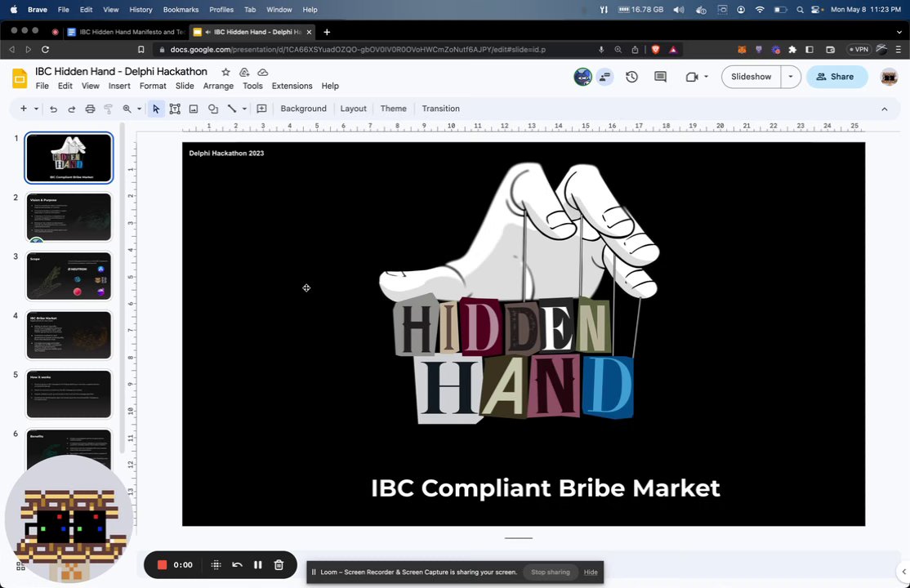Select slide 4 IBC Bribe Market thumbnail
The image size is (910, 588).
coord(69,335)
